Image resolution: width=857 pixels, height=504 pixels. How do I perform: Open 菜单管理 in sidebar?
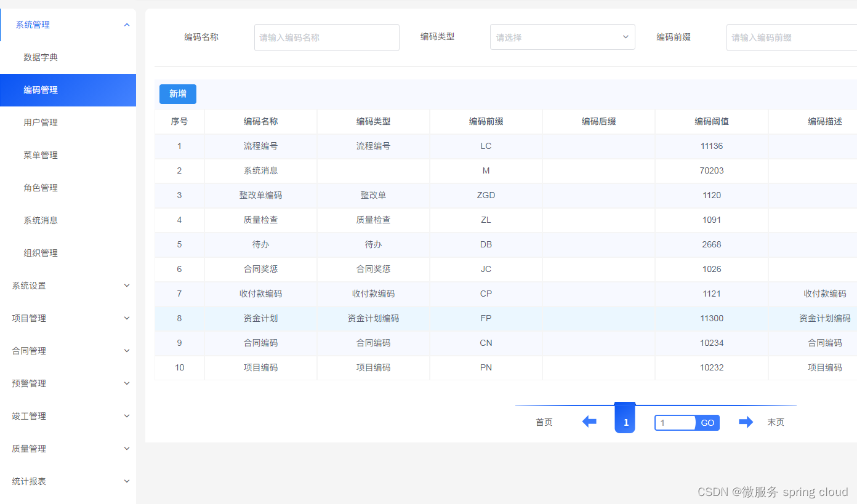[x=68, y=155]
